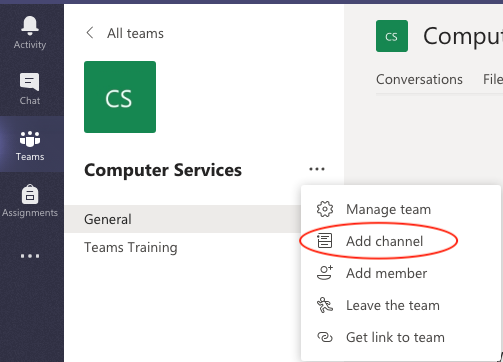The image size is (503, 362).
Task: Click the Leave the team running icon
Action: 325,305
